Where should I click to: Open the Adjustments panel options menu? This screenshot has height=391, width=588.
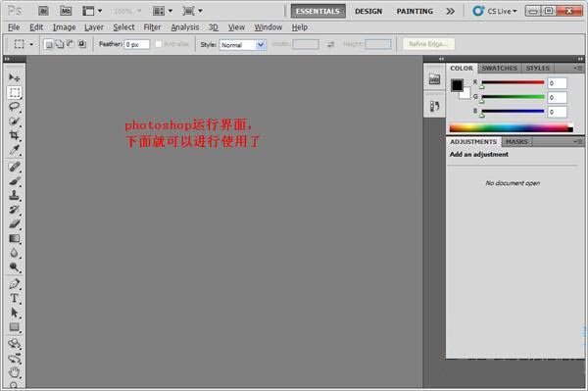(578, 141)
